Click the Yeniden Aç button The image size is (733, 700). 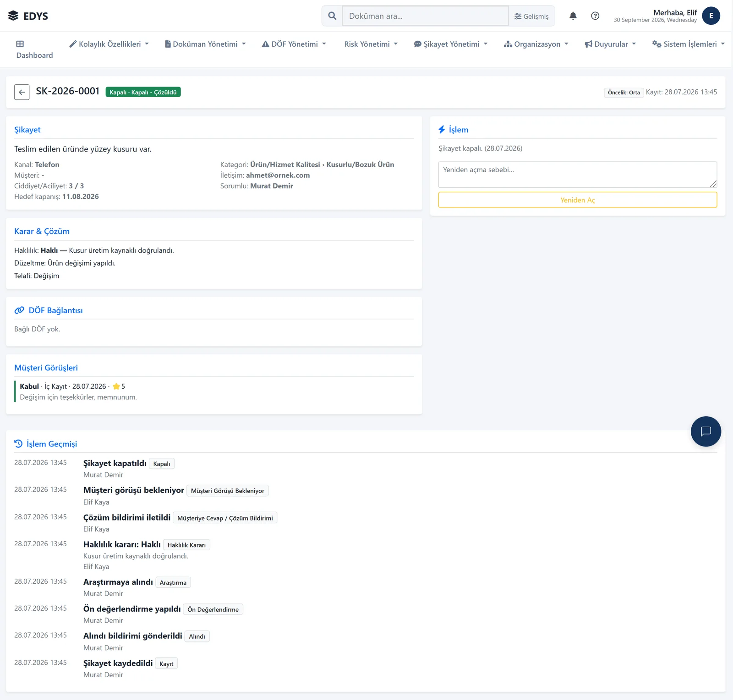pos(578,200)
